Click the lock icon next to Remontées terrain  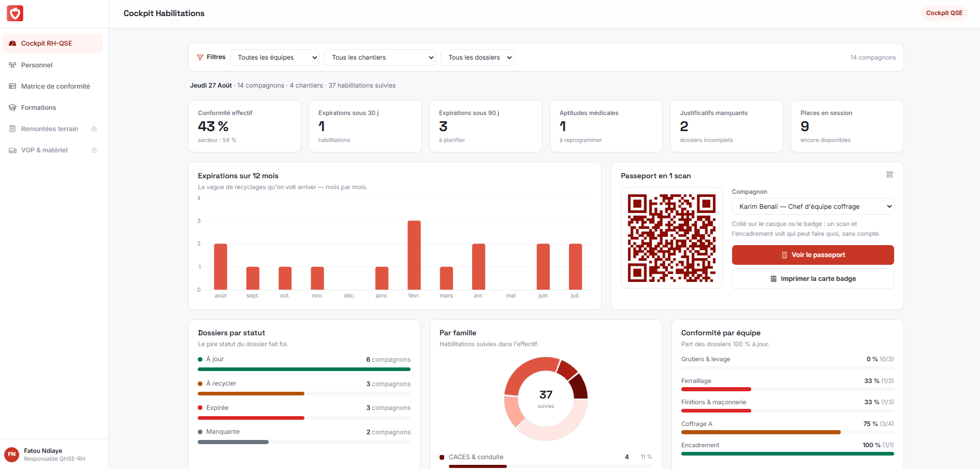point(94,129)
